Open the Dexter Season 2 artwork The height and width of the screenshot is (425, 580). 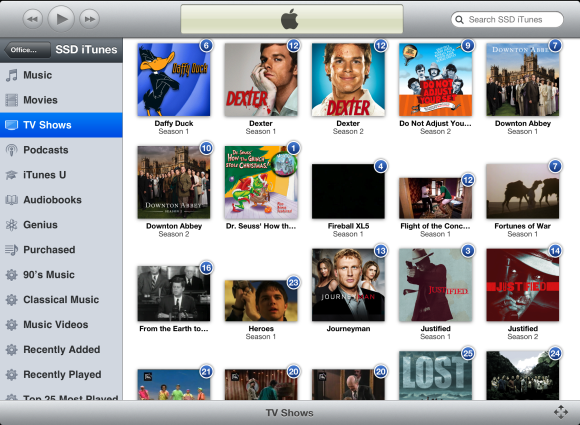(x=348, y=80)
